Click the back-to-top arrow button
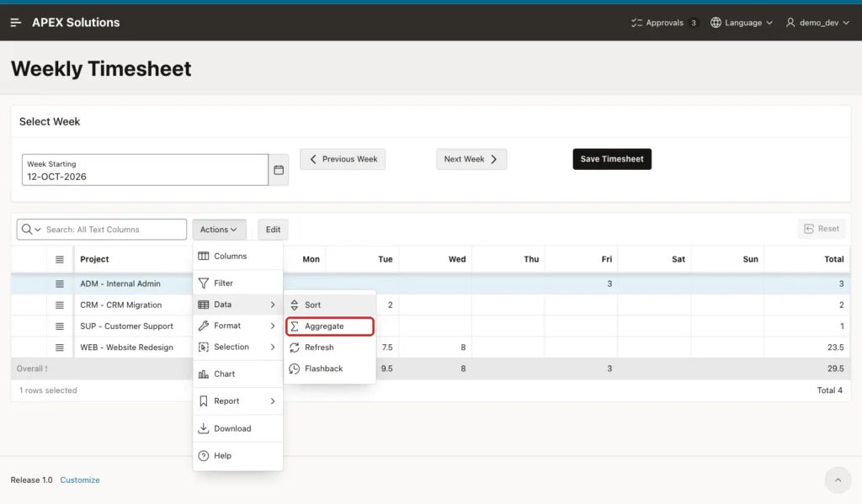Image resolution: width=862 pixels, height=504 pixels. click(838, 480)
